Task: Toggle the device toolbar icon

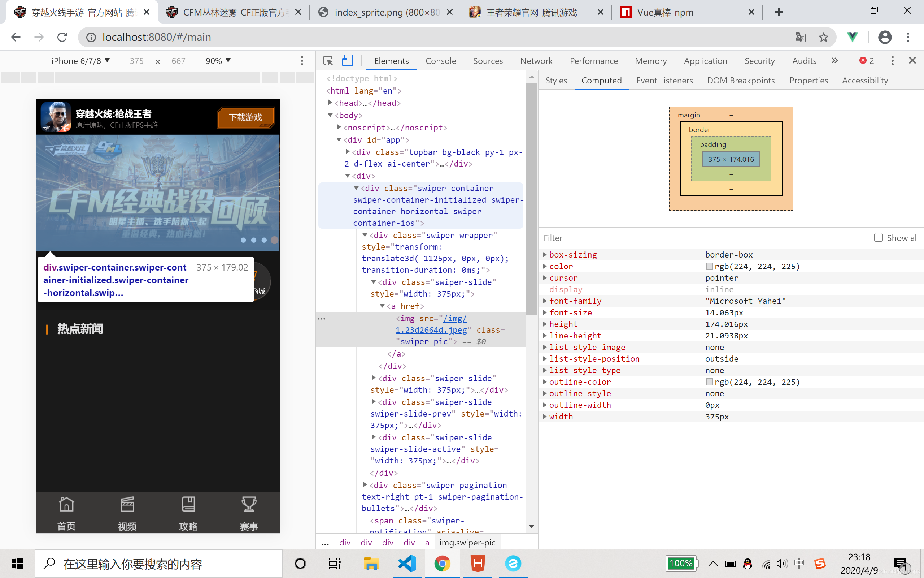Action: pyautogui.click(x=347, y=60)
